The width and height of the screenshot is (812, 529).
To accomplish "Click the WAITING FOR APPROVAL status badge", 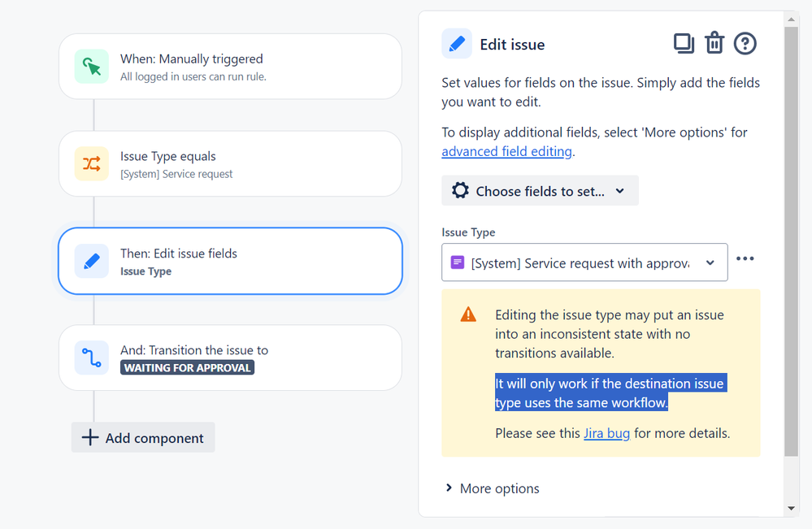I will coord(187,367).
